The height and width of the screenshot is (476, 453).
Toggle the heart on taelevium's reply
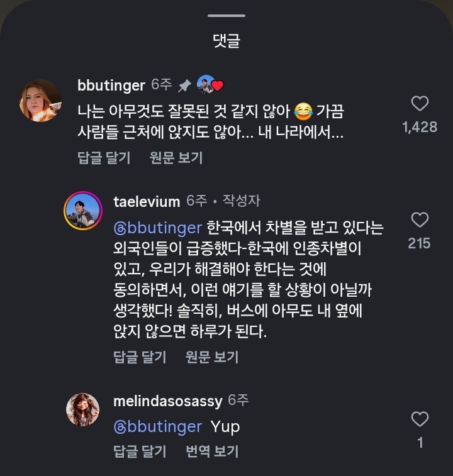tap(419, 219)
